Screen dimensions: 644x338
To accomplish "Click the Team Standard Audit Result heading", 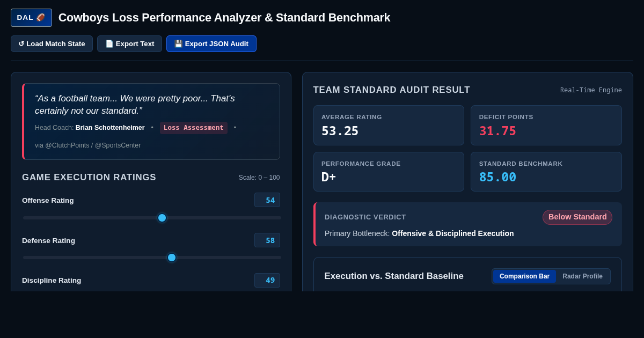I will pos(392,90).
